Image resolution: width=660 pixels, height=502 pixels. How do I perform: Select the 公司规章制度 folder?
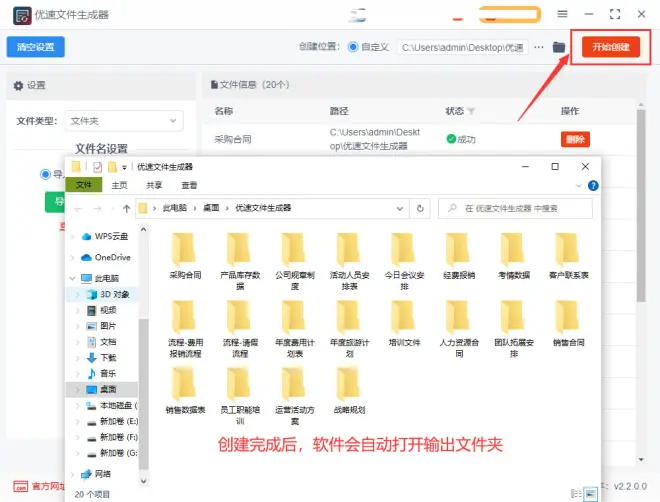tap(295, 261)
